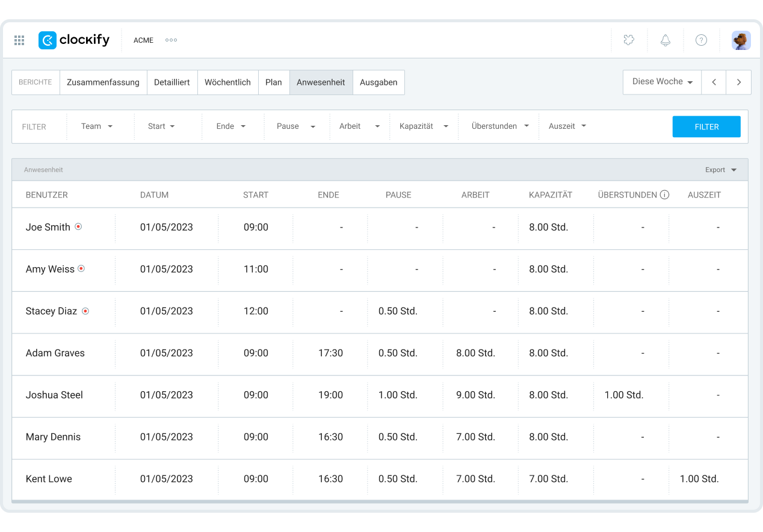This screenshot has height=532, width=763.
Task: Click Kent Lowe's 7.00 Std. capacity value
Action: coord(548,479)
